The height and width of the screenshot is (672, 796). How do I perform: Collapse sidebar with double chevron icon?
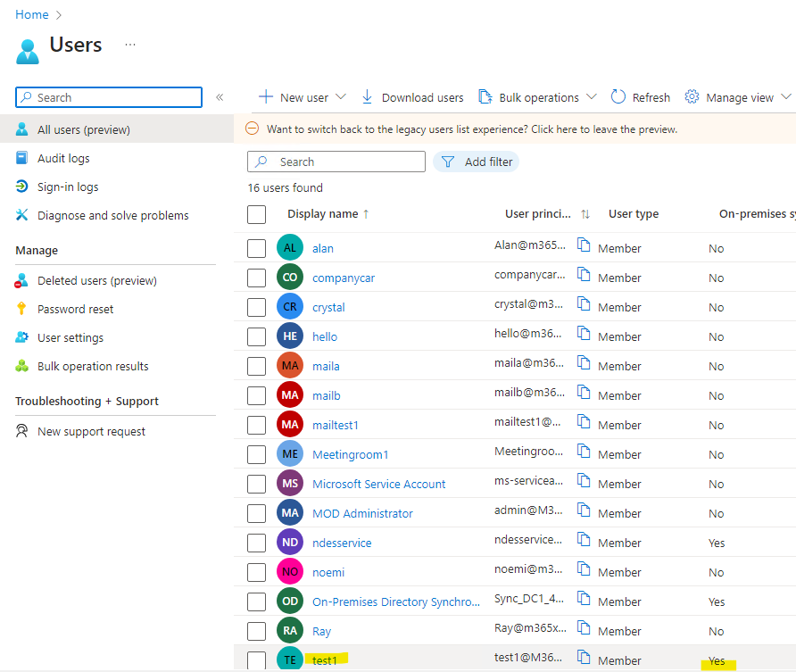pos(220,97)
